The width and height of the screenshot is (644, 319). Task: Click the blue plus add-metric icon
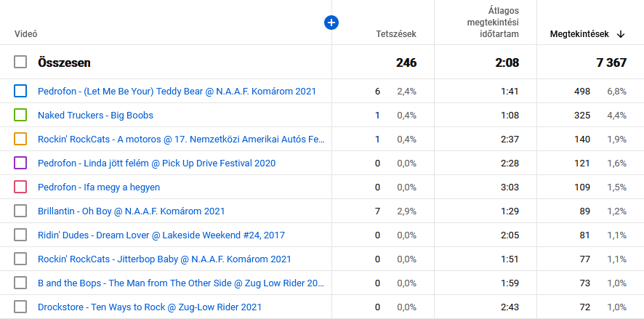331,23
